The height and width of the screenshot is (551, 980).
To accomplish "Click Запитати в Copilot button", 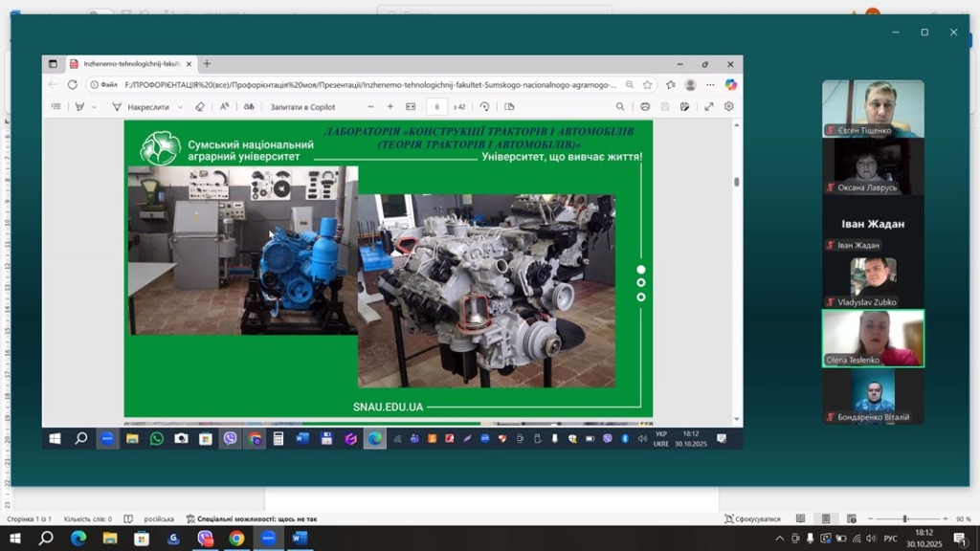I will point(302,107).
